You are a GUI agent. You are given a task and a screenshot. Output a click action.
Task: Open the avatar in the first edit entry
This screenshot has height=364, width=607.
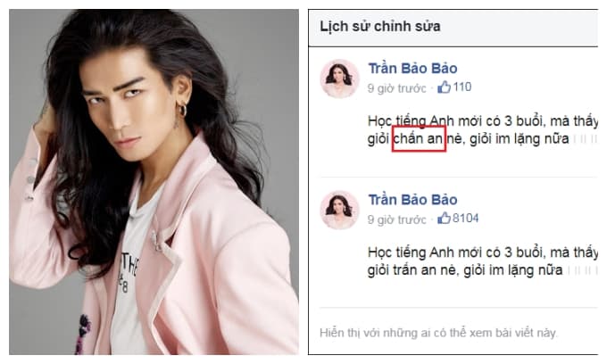[x=339, y=79]
